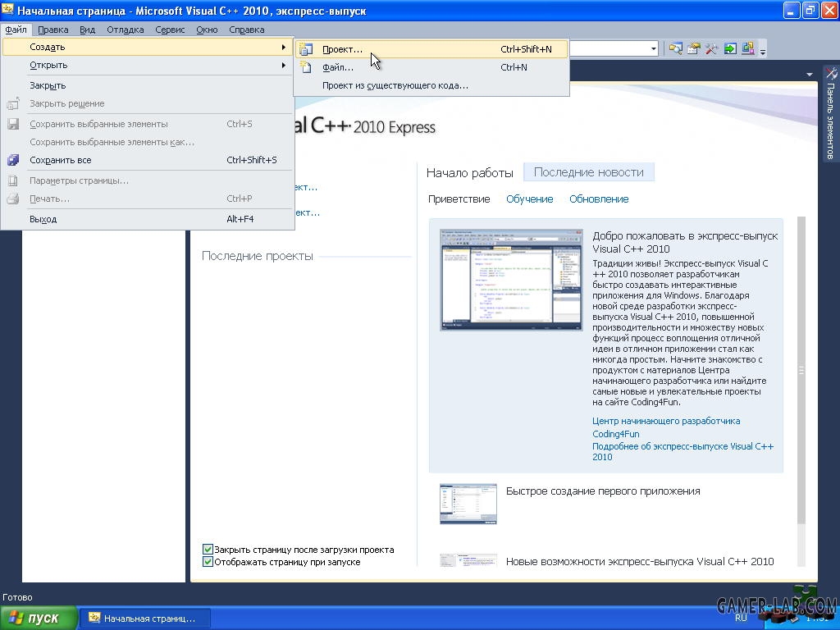The width and height of the screenshot is (840, 630).
Task: Click the Печать printer icon in the menu
Action: (x=13, y=199)
